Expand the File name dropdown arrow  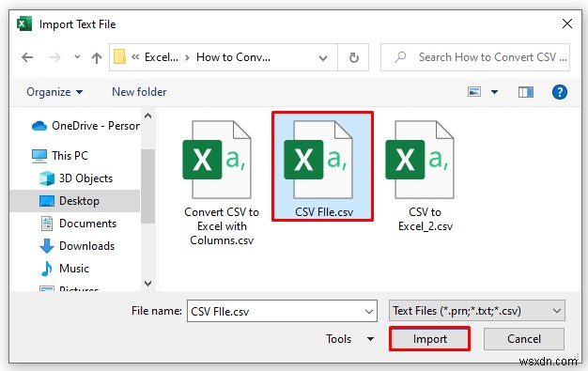pos(369,311)
